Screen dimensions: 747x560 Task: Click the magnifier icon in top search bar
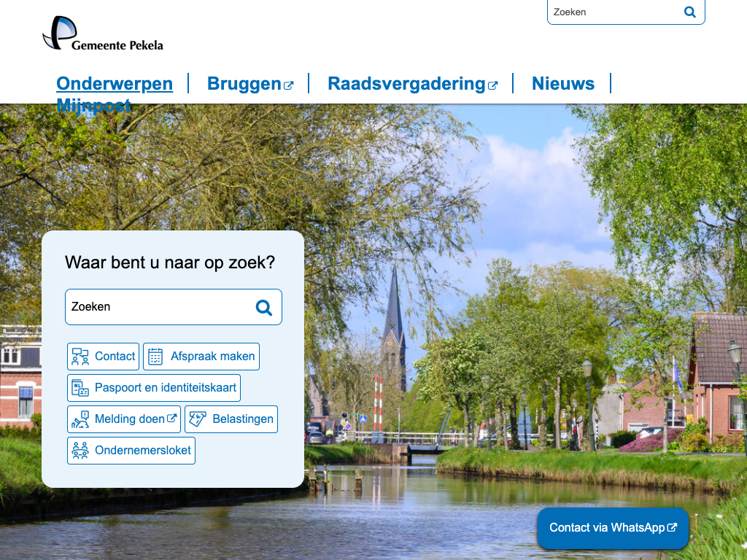click(x=689, y=12)
